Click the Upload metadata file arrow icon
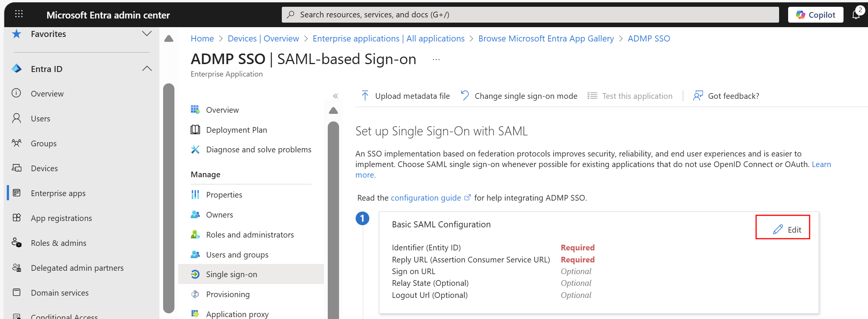This screenshot has width=868, height=319. (365, 96)
